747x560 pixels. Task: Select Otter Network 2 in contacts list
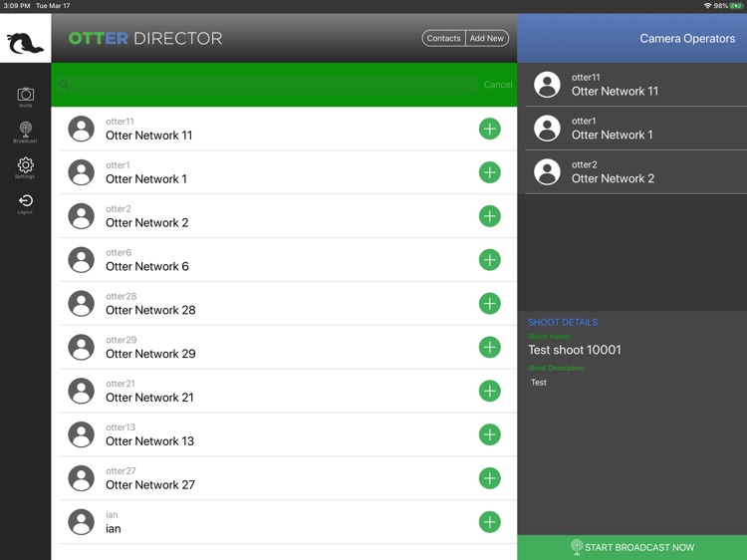pyautogui.click(x=288, y=216)
